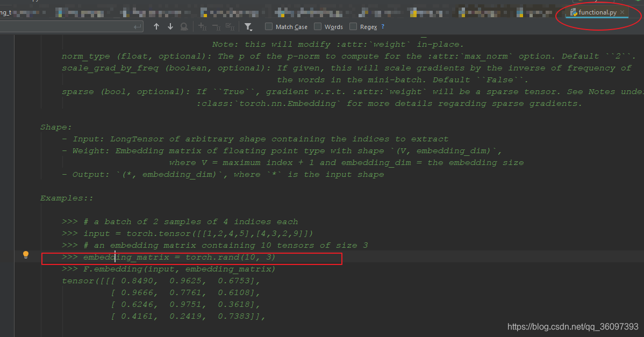644x337 pixels.
Task: Click ':class:`torch.nn.Embedding`' reference line
Action: pos(389,103)
